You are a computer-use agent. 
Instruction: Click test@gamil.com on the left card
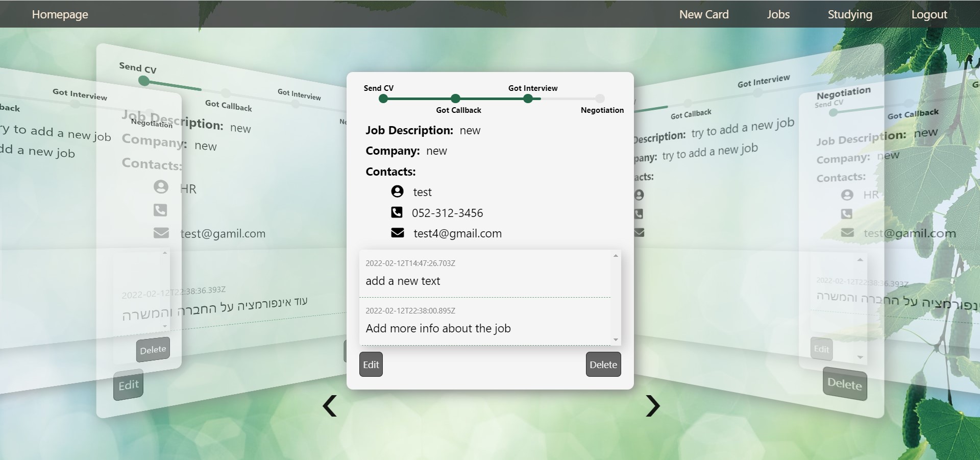(223, 234)
